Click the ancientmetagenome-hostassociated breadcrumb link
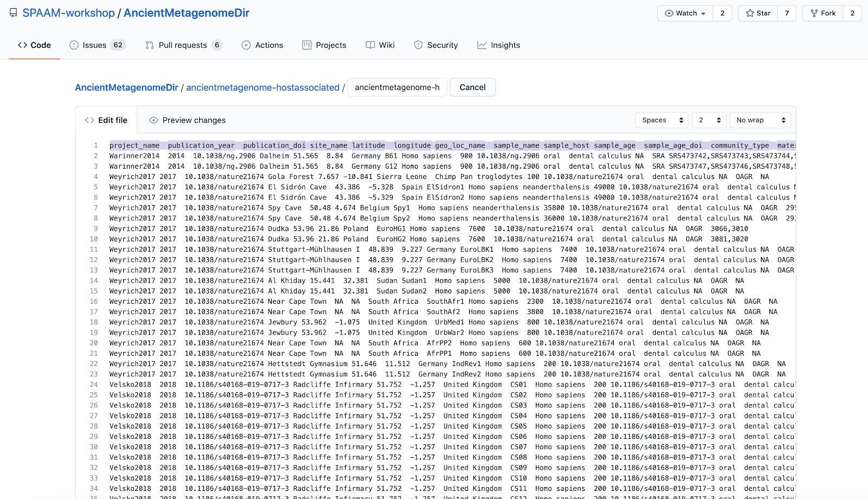The image size is (868, 499). (x=263, y=87)
